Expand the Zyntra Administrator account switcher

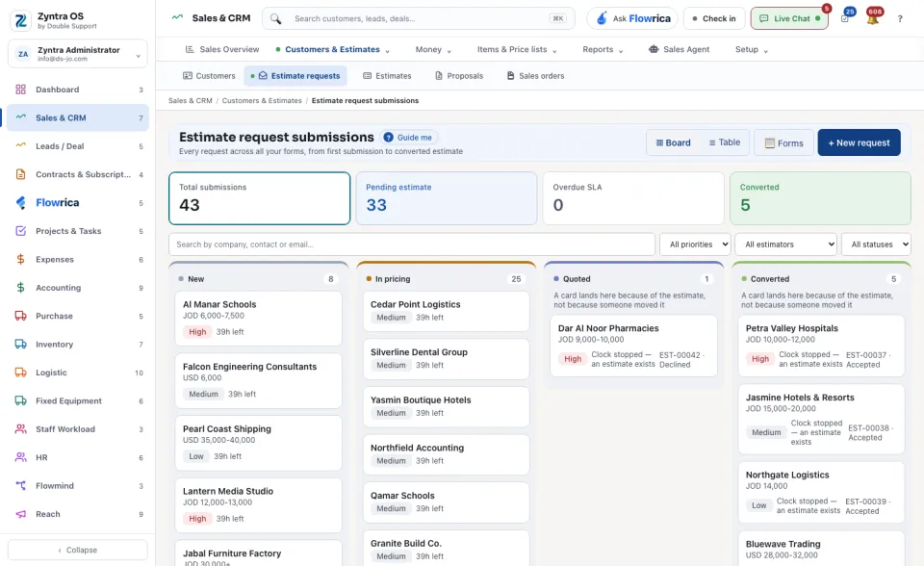[x=78, y=54]
